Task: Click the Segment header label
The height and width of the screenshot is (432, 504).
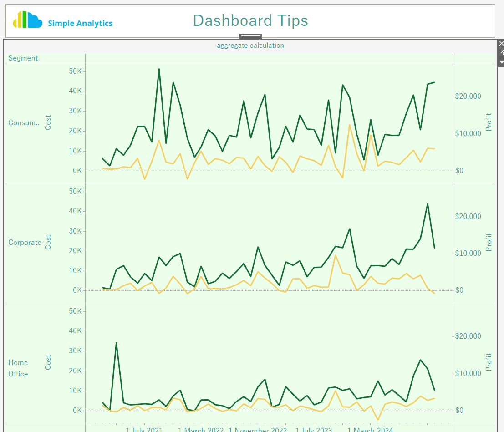Action: coord(23,58)
